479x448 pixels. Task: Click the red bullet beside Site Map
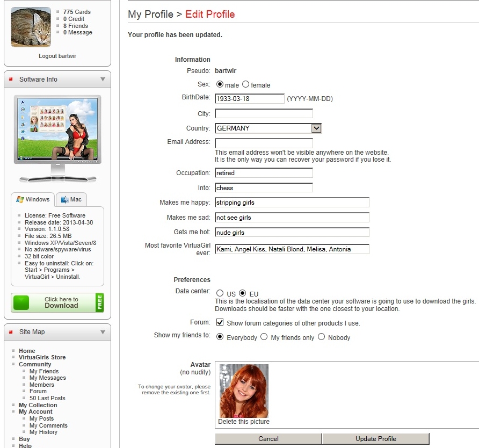coord(11,332)
